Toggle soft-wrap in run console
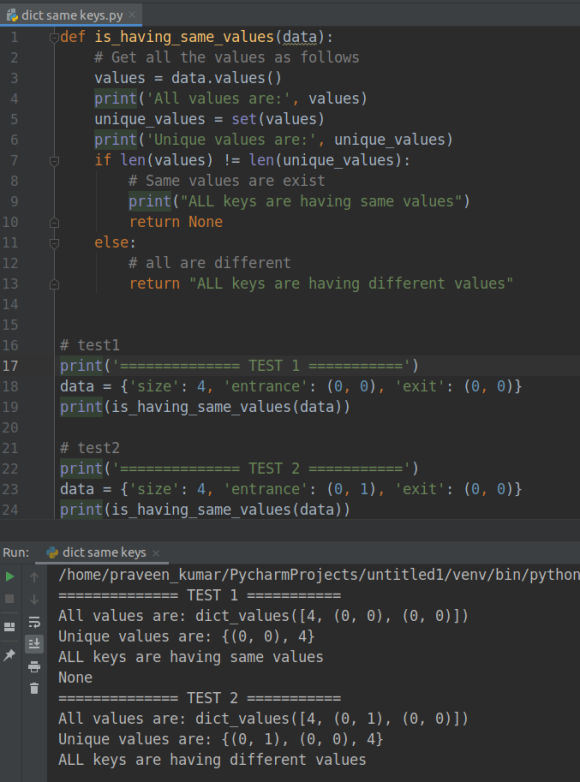The width and height of the screenshot is (580, 782). coord(34,622)
